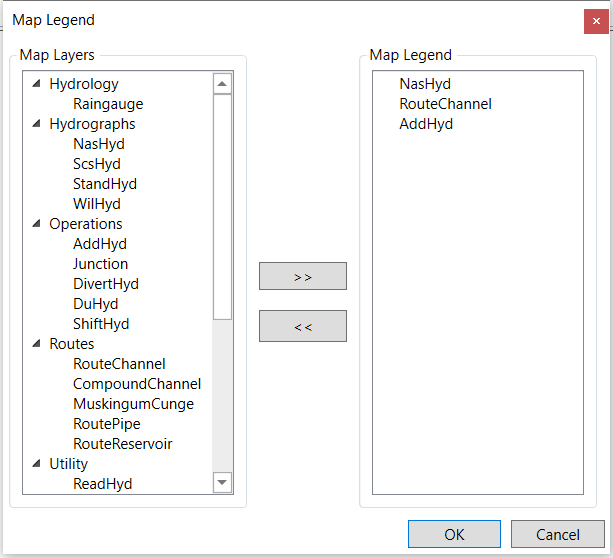
Task: Select ReadHyd under Utility
Action: tap(102, 484)
